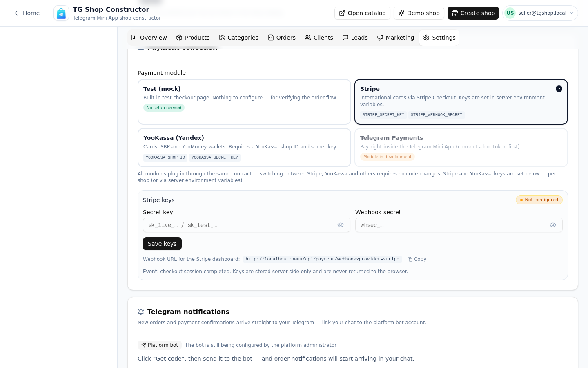Switch to the Overview tab

coord(149,38)
